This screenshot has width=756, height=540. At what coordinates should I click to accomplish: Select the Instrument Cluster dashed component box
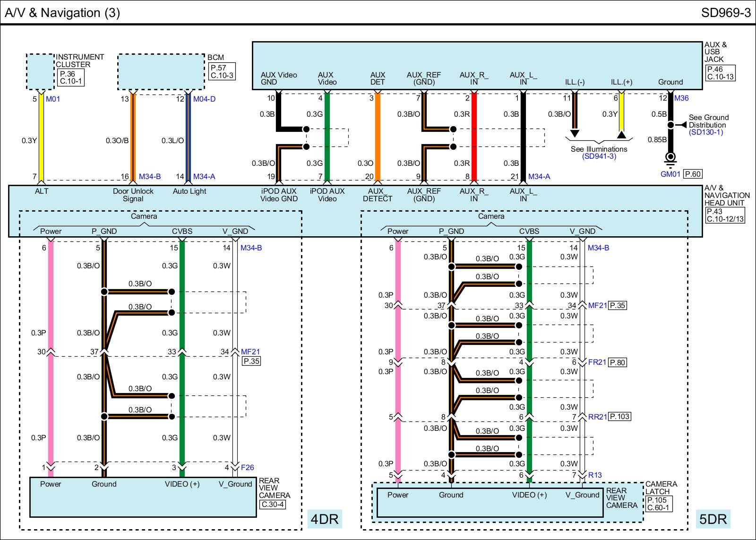[x=40, y=72]
